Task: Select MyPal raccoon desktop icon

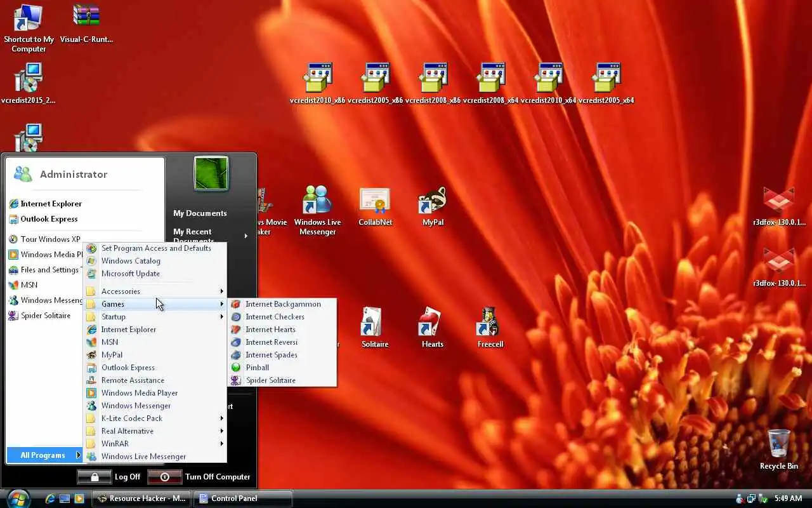Action: pyautogui.click(x=433, y=206)
